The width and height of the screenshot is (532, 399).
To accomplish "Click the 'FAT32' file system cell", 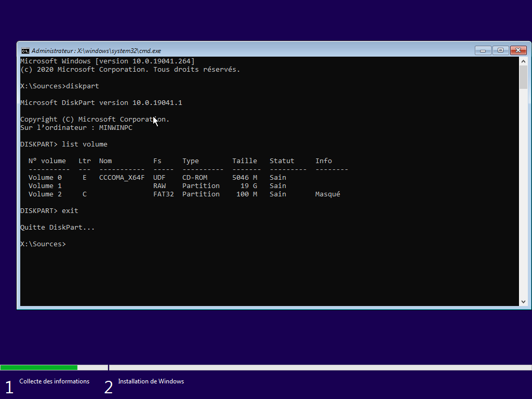I will (164, 194).
